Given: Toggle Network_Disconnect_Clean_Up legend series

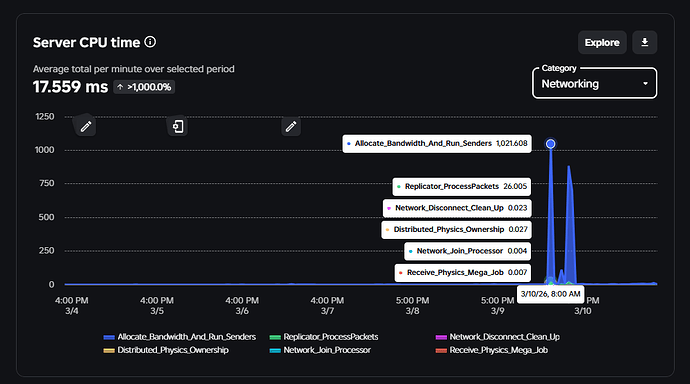Looking at the screenshot, I should point(498,337).
